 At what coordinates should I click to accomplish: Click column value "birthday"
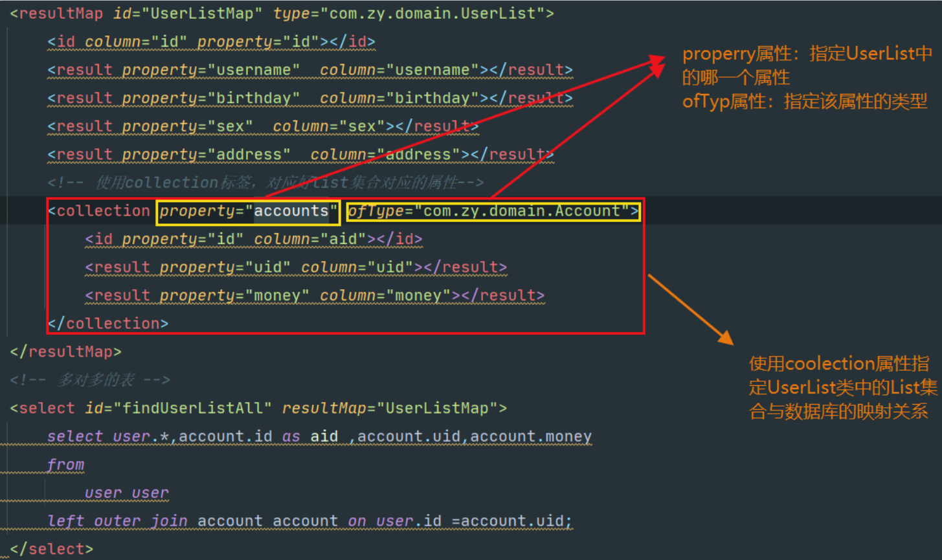[x=432, y=98]
